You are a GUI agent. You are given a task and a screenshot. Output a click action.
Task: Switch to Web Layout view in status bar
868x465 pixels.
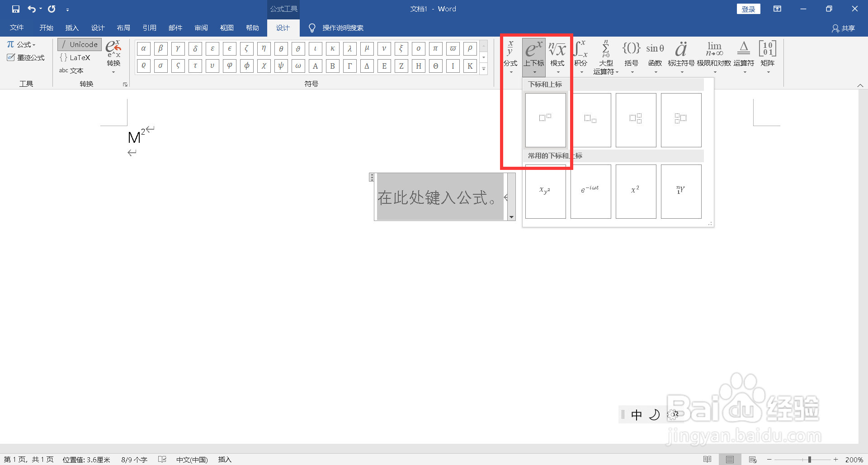(753, 460)
